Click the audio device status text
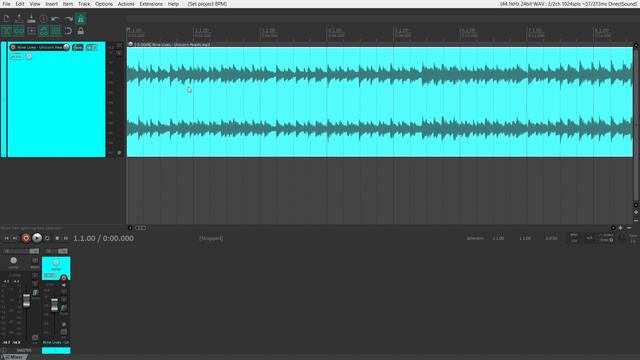640x360 pixels. pos(568,4)
